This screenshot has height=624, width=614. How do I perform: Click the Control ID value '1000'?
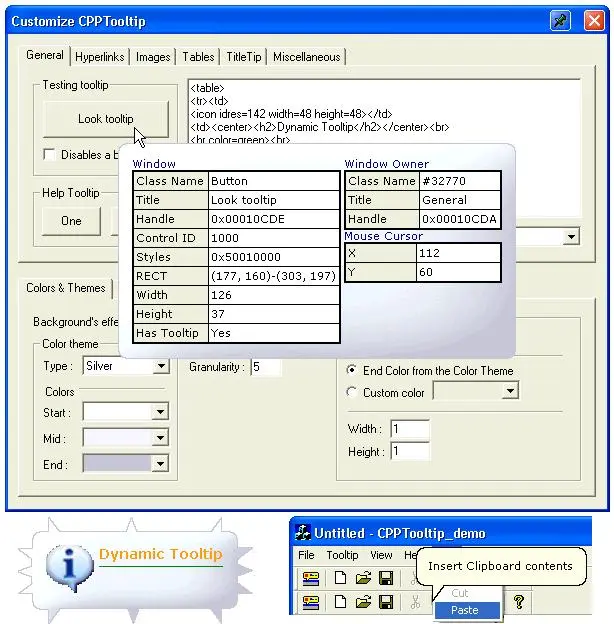click(274, 238)
